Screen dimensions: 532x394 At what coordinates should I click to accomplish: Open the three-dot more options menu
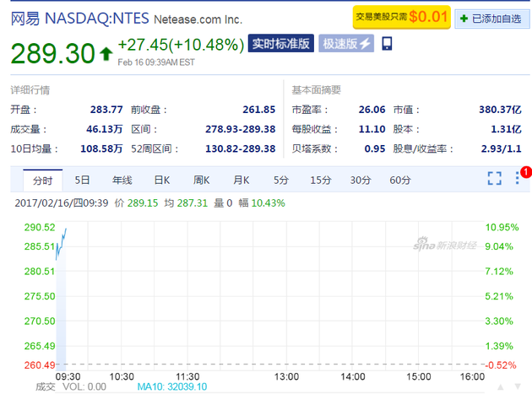point(517,178)
